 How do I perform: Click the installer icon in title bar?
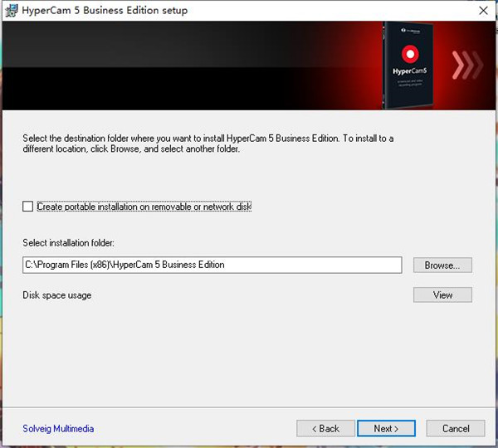tap(12, 11)
